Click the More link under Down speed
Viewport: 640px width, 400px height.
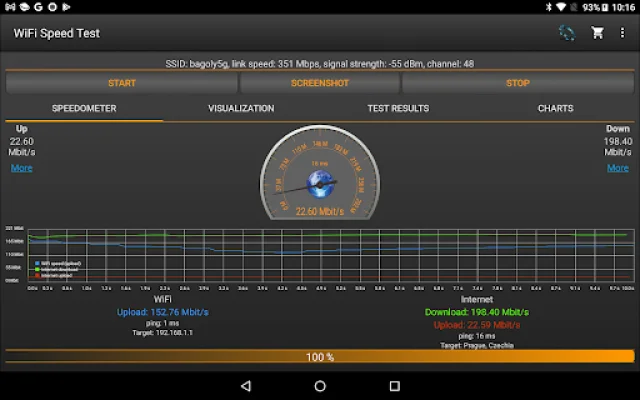[618, 168]
